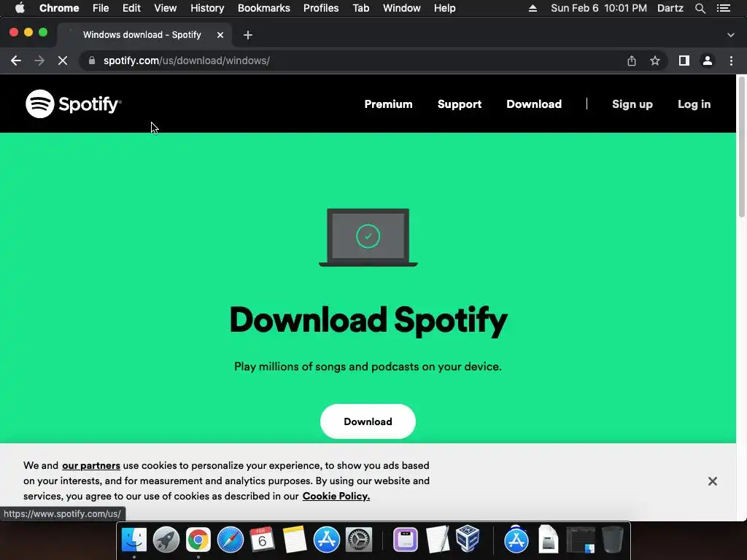The height and width of the screenshot is (560, 747).
Task: Open the File menu
Action: coord(101,8)
